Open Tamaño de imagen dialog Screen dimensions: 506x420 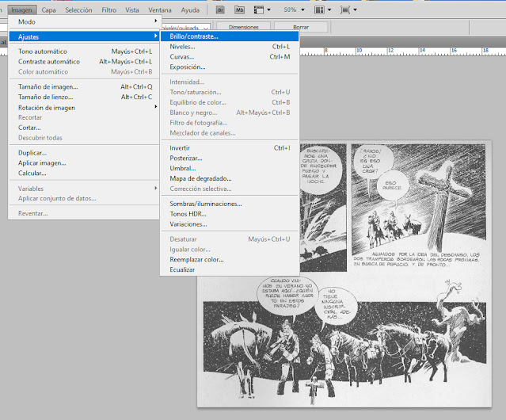(84, 87)
